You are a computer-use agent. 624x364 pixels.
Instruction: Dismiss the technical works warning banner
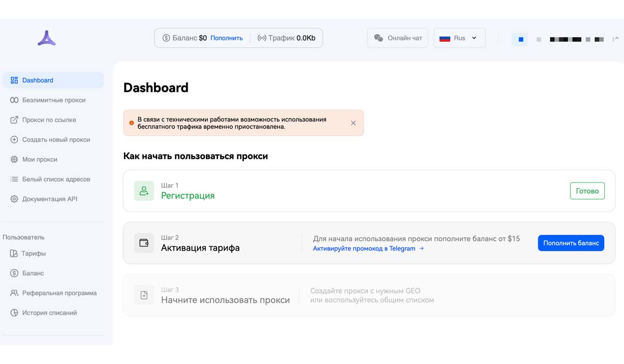[353, 123]
